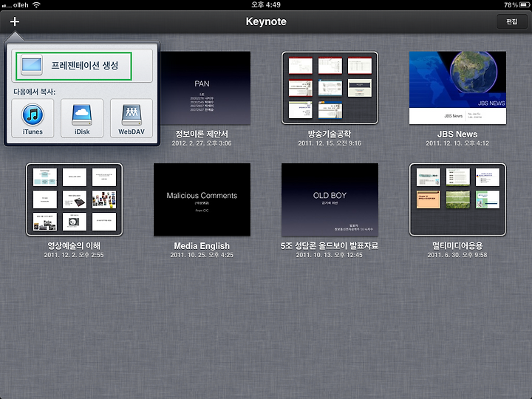The image size is (532, 399).
Task: Tap the title text 정보이론 제안서
Action: click(202, 134)
